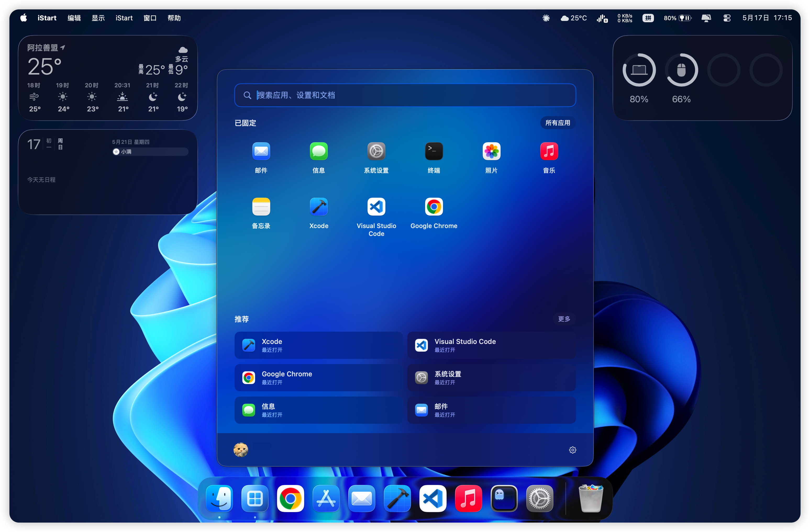Screen dimensions: 810x532
Task: Click the network speed KB/s indicator
Action: 625,18
